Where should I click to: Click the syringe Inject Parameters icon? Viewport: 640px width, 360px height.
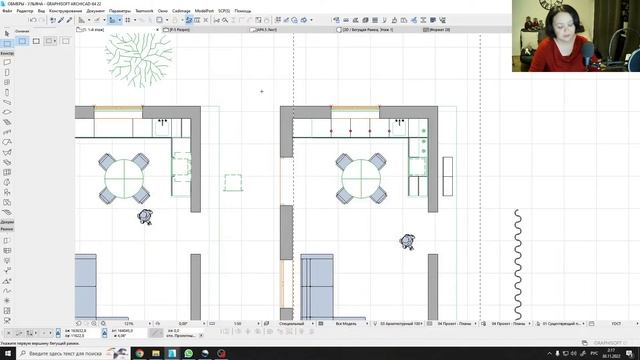coord(69,20)
